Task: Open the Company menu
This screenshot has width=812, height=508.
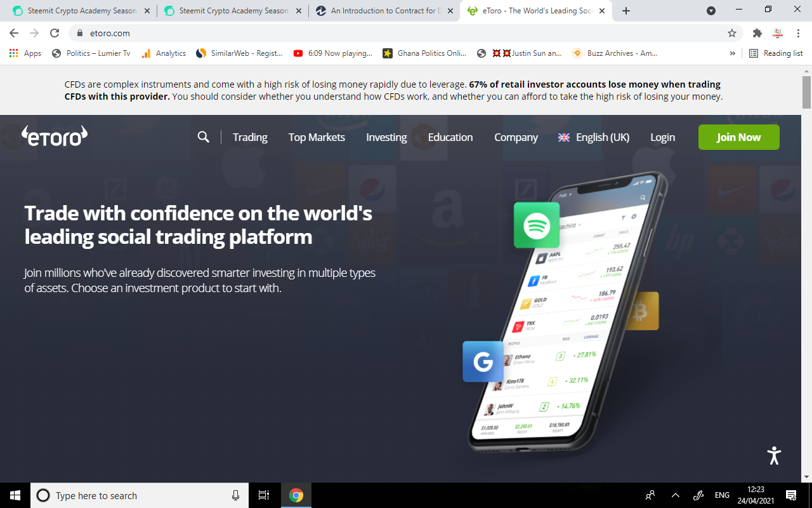Action: (x=516, y=137)
